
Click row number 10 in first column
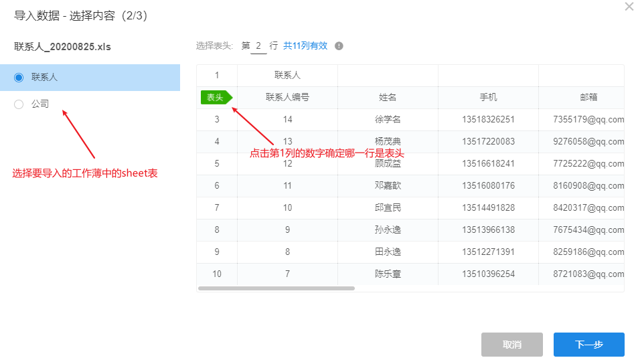(217, 274)
